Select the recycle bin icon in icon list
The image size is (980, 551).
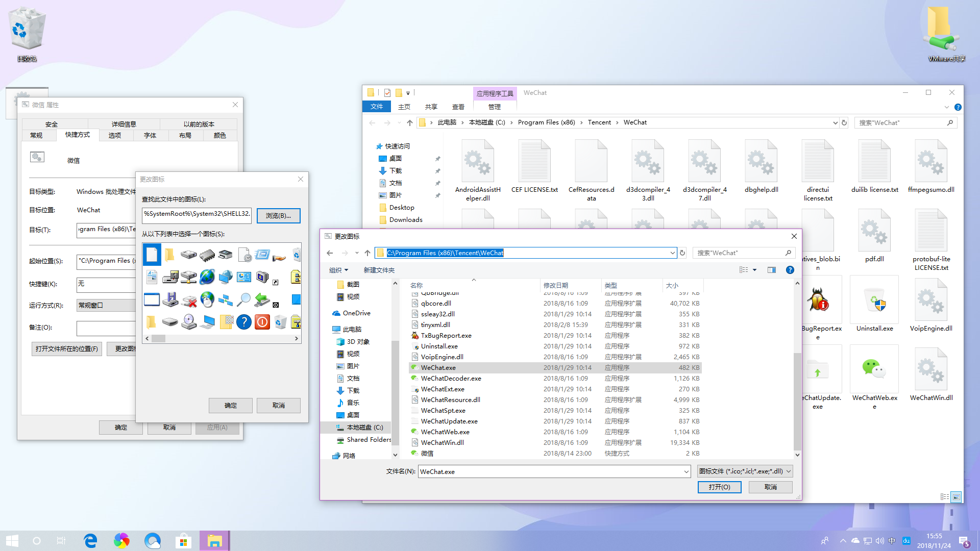(x=280, y=322)
